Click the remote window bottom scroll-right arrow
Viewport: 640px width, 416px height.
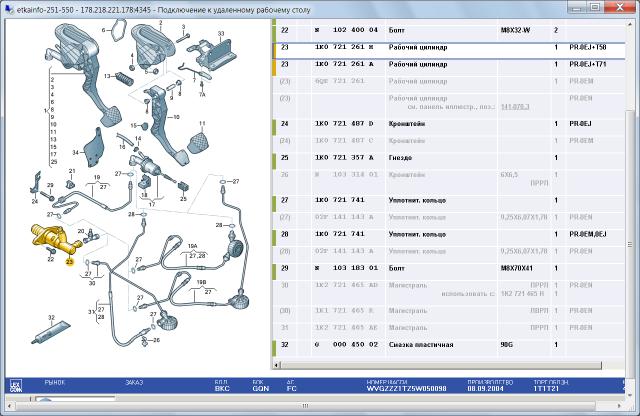pyautogui.click(x=620, y=406)
